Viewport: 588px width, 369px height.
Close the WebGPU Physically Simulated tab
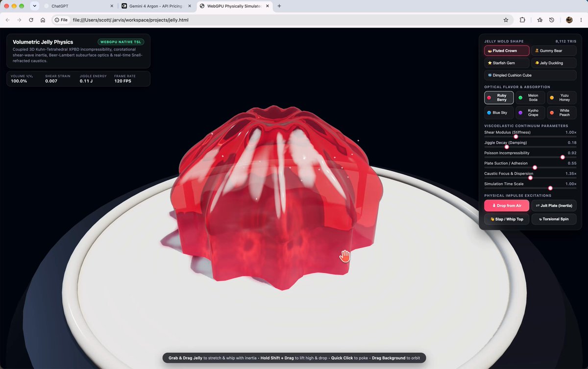click(267, 6)
